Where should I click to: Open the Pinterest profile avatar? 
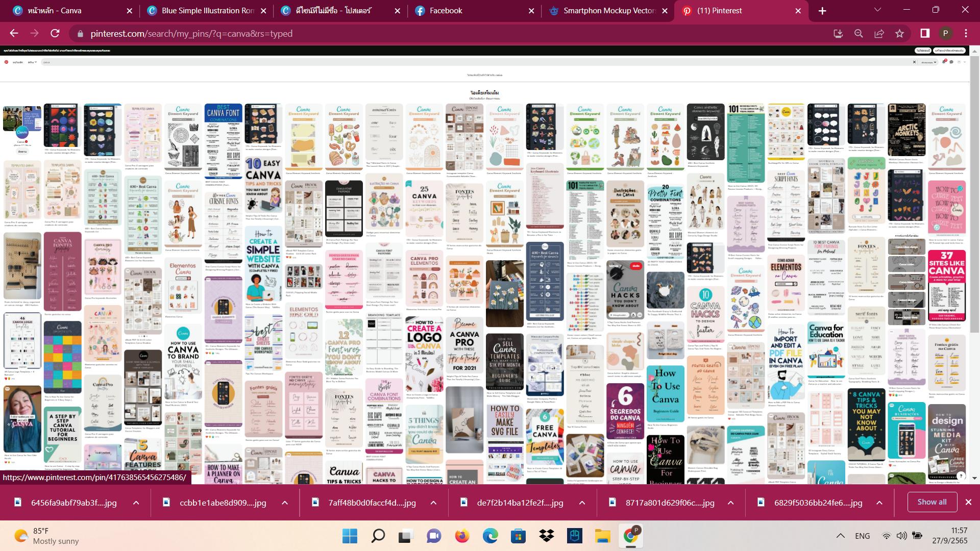[959, 62]
